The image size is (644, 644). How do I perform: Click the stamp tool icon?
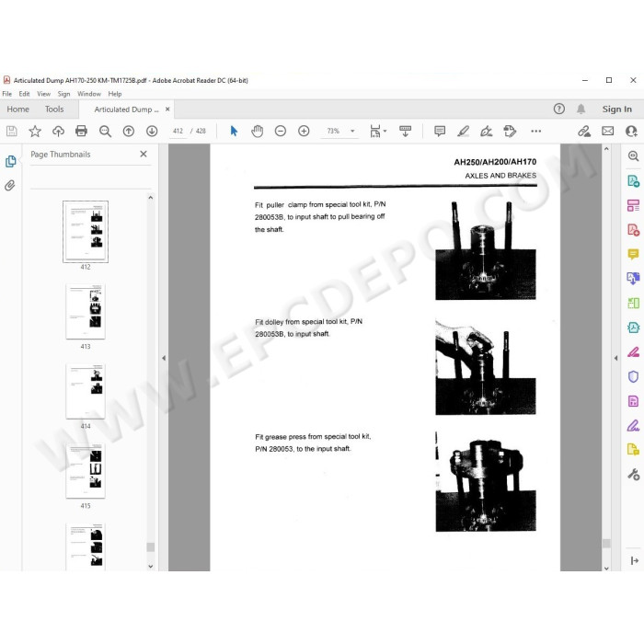tap(510, 131)
